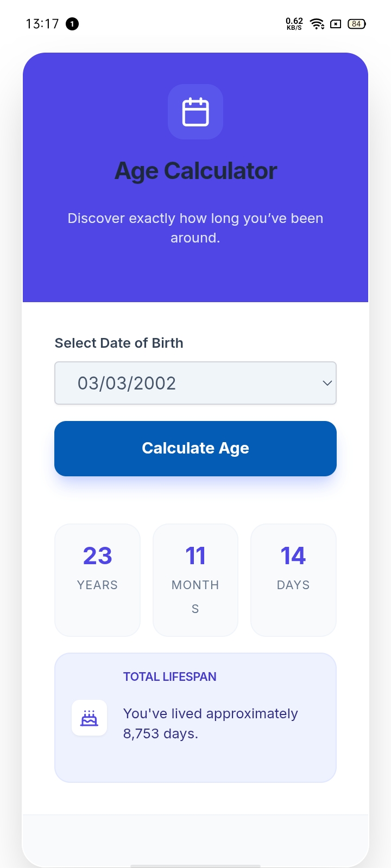The height and width of the screenshot is (868, 391).
Task: Click the calendar icon above Age Calculator title
Action: coord(195,112)
